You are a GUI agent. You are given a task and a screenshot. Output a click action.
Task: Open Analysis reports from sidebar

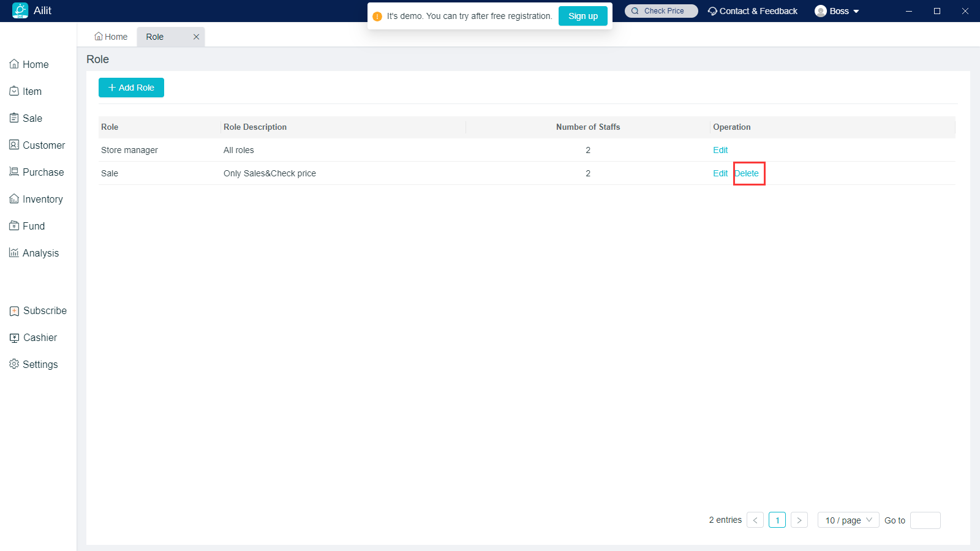[x=40, y=253]
